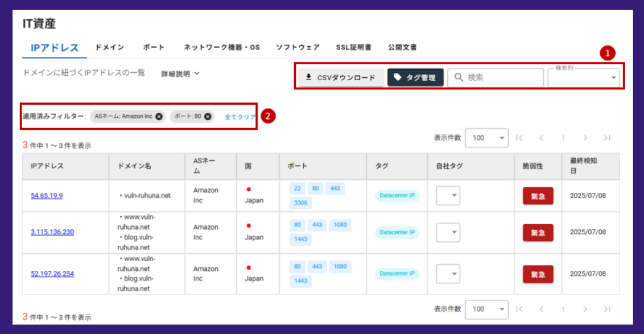The width and height of the screenshot is (644, 334).
Task: Go to next page using top pagination arrow
Action: coord(585,138)
